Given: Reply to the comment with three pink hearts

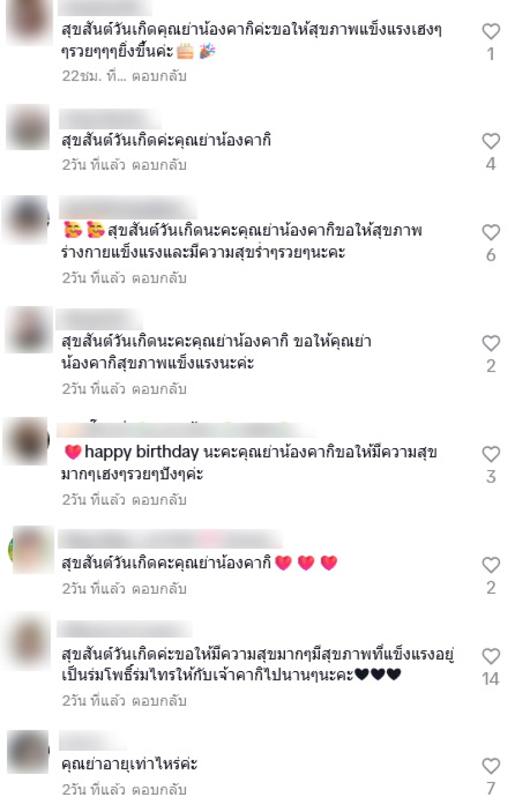Looking at the screenshot, I should click(159, 589).
